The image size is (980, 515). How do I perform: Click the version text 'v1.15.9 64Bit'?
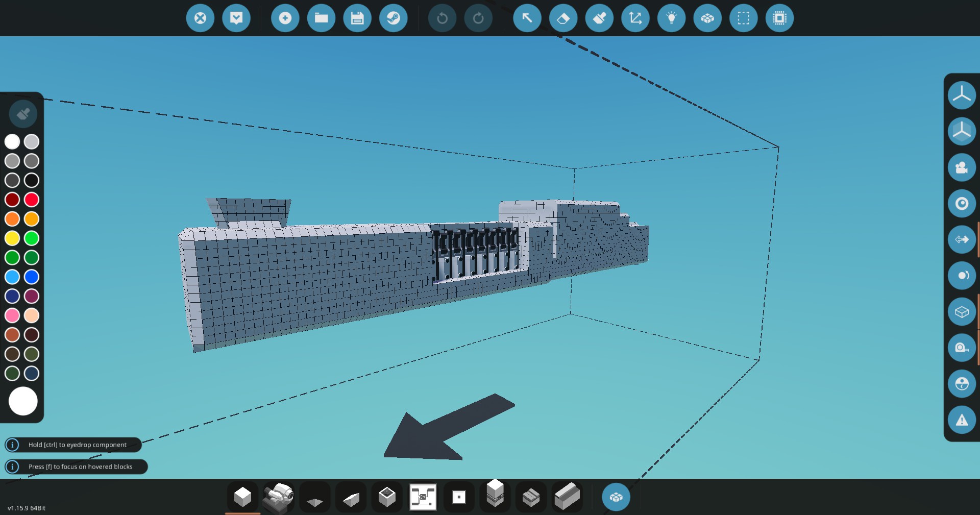point(27,508)
